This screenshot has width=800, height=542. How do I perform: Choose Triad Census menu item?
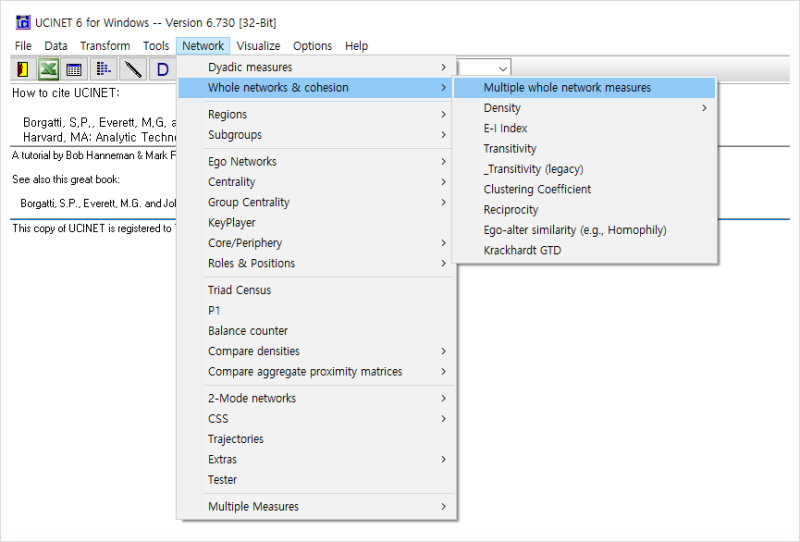coord(316,290)
